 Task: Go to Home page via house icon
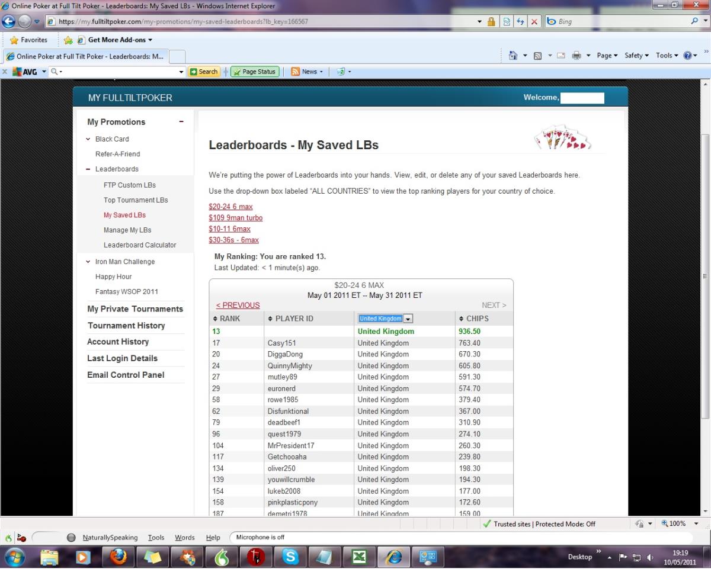point(513,56)
